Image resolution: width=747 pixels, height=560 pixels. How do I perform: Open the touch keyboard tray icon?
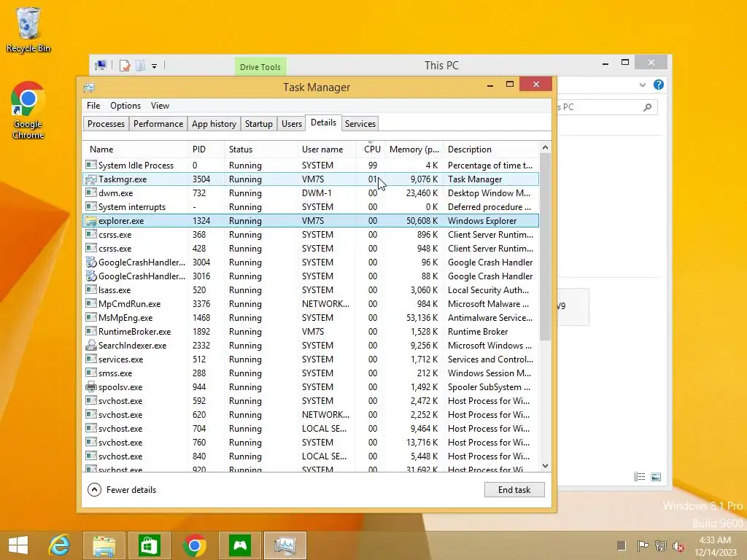coord(622,545)
